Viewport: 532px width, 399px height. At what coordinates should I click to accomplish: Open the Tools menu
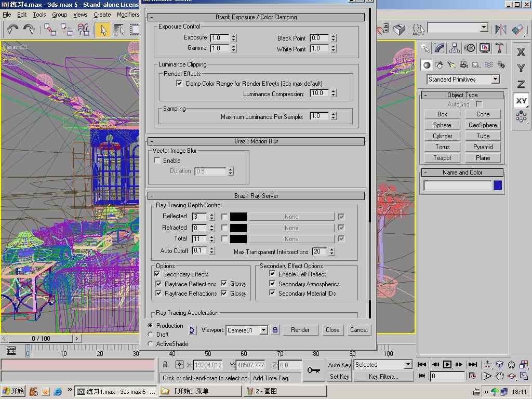[x=39, y=15]
